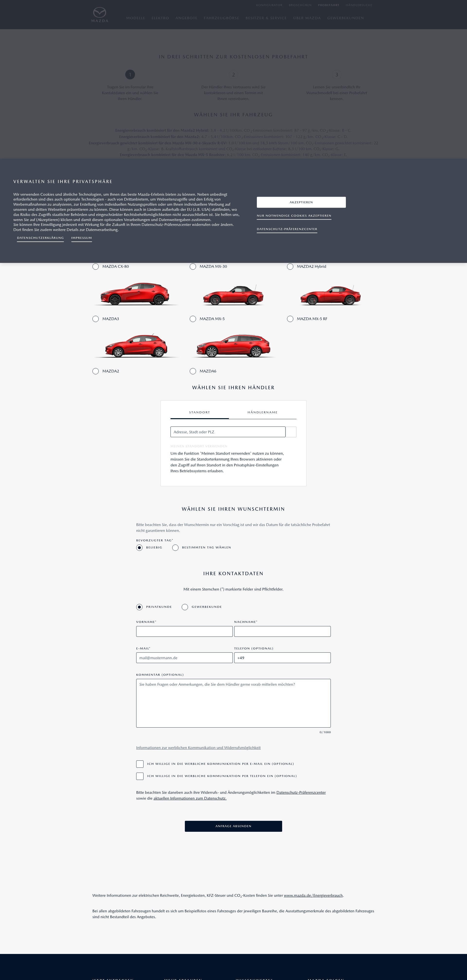Click the Mazda2 hatchback car image
Screen dimensions: 467x980
[136, 345]
